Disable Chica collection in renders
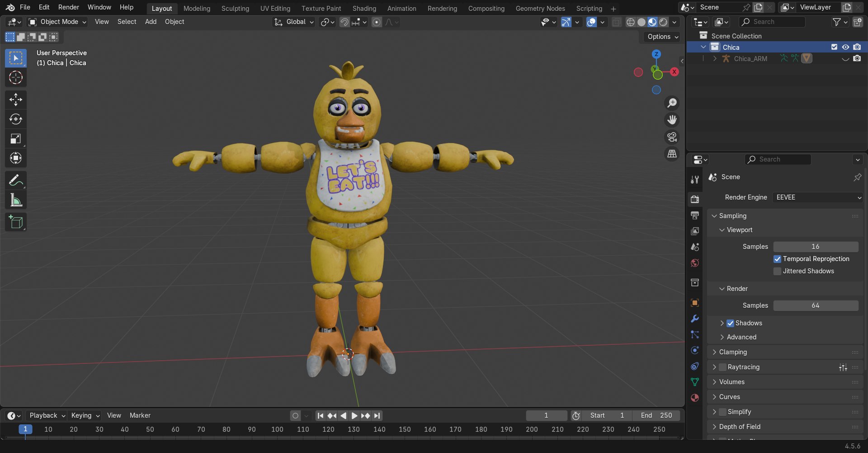The image size is (868, 453). point(857,47)
